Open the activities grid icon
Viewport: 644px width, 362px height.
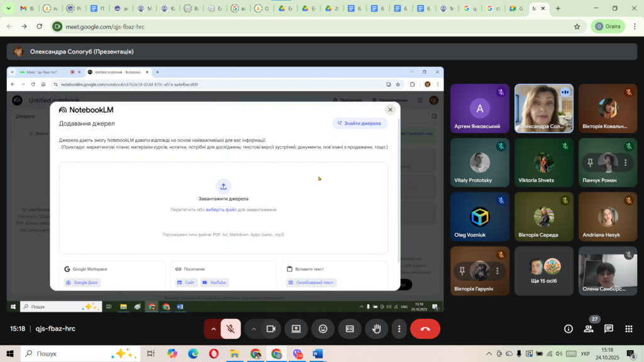click(x=628, y=329)
